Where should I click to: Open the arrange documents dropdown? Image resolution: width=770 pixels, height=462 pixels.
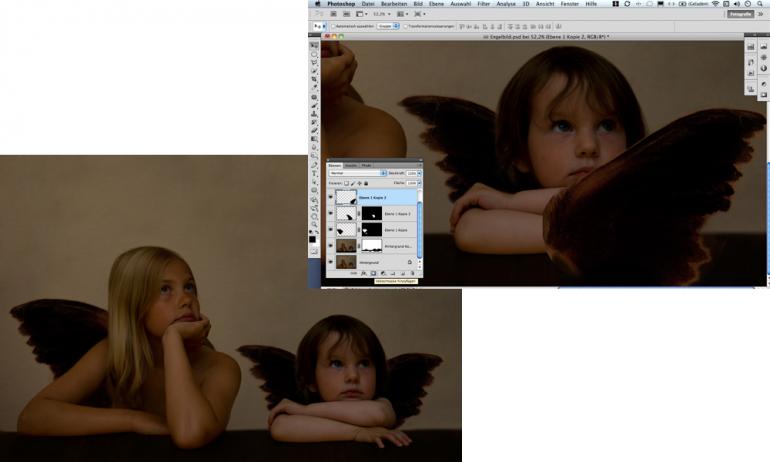pyautogui.click(x=402, y=14)
